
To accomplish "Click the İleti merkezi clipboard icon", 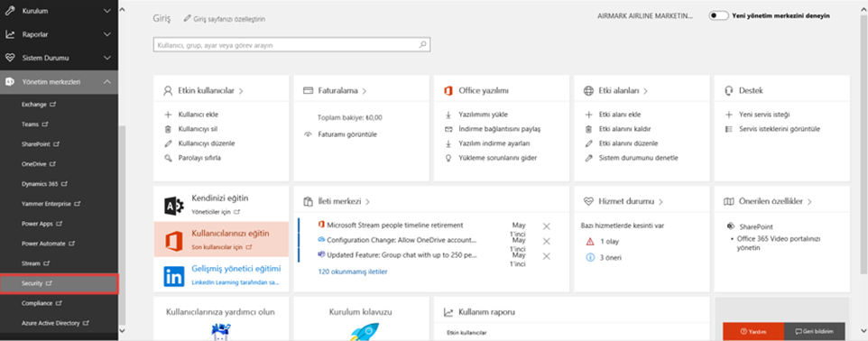I will coord(309,201).
